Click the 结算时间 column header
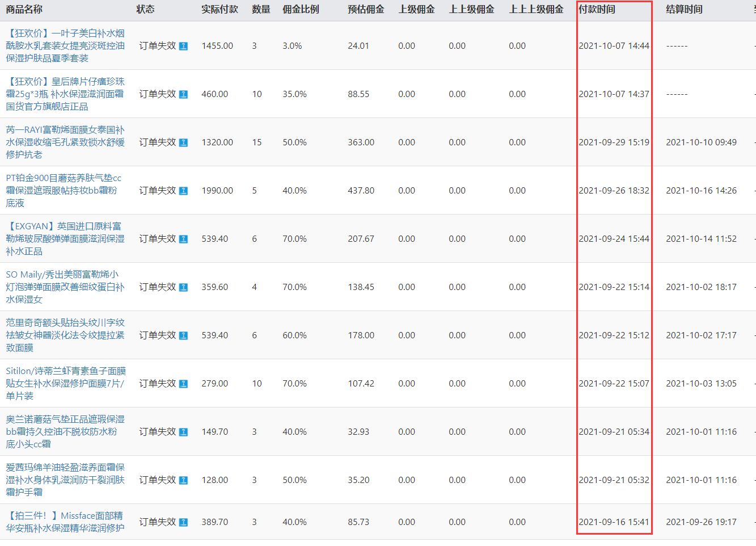 (685, 9)
